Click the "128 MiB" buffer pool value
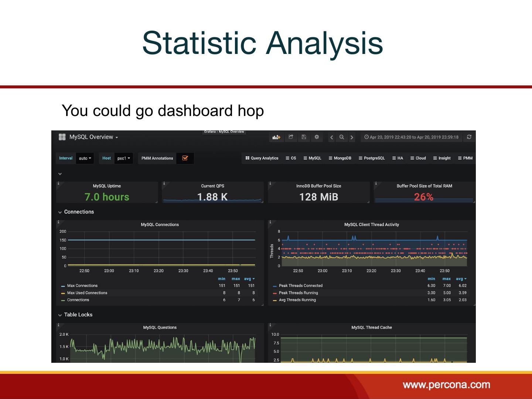The width and height of the screenshot is (532, 399). [x=318, y=197]
